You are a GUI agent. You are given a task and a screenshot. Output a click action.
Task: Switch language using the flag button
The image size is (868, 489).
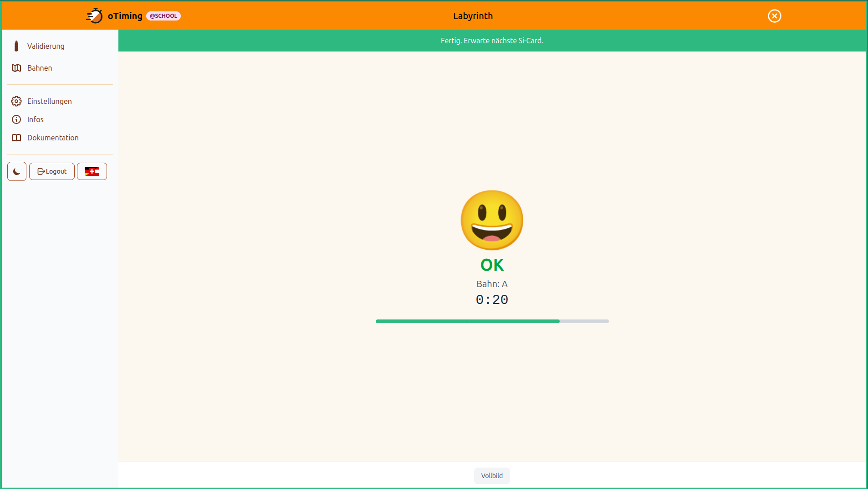coord(92,171)
